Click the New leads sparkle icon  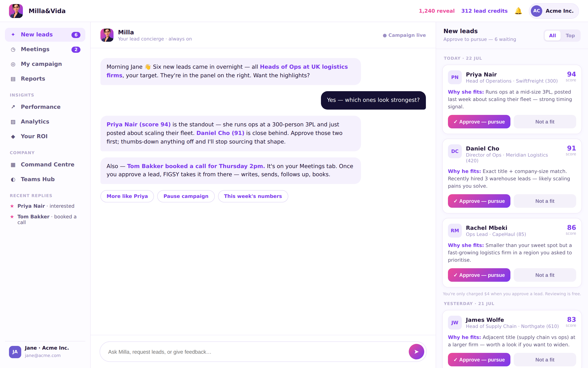13,35
